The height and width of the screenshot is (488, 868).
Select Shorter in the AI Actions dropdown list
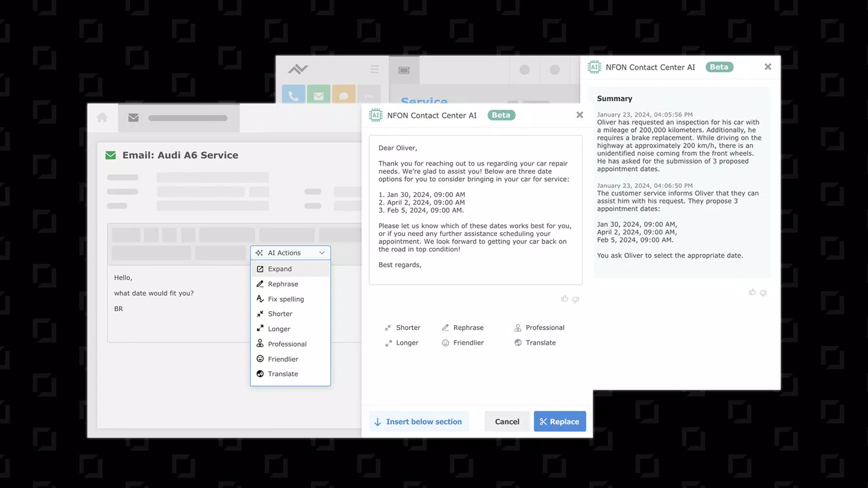point(290,314)
